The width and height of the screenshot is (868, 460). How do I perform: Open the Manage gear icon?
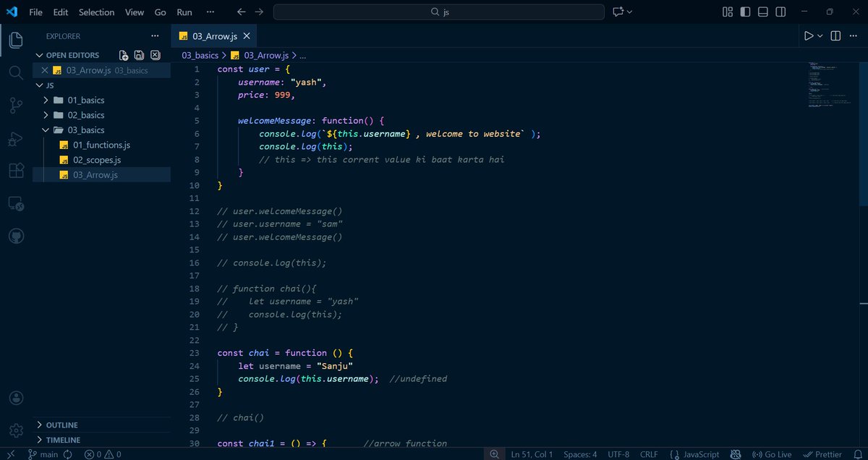click(16, 431)
